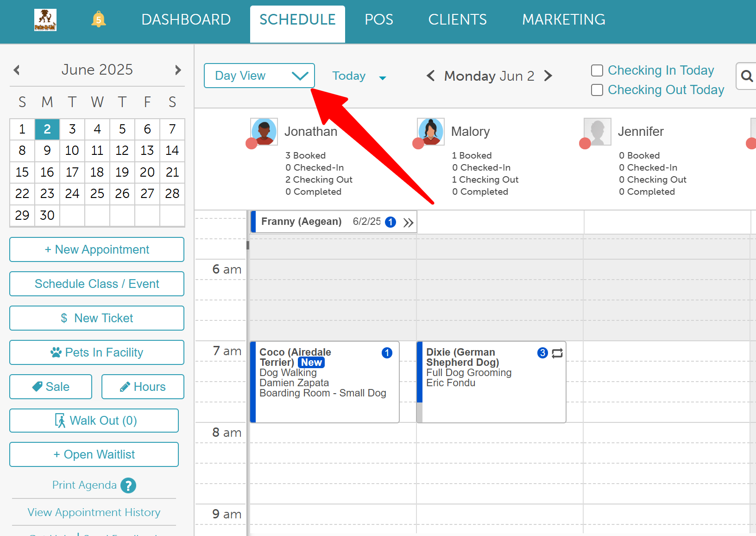Click the repeat icon on Dixie's appointment

coord(557,353)
